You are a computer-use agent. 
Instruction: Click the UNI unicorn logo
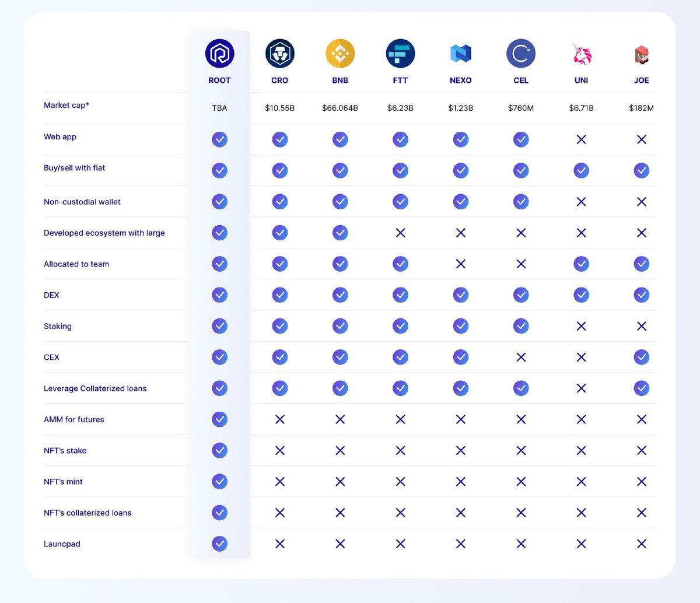tap(582, 54)
